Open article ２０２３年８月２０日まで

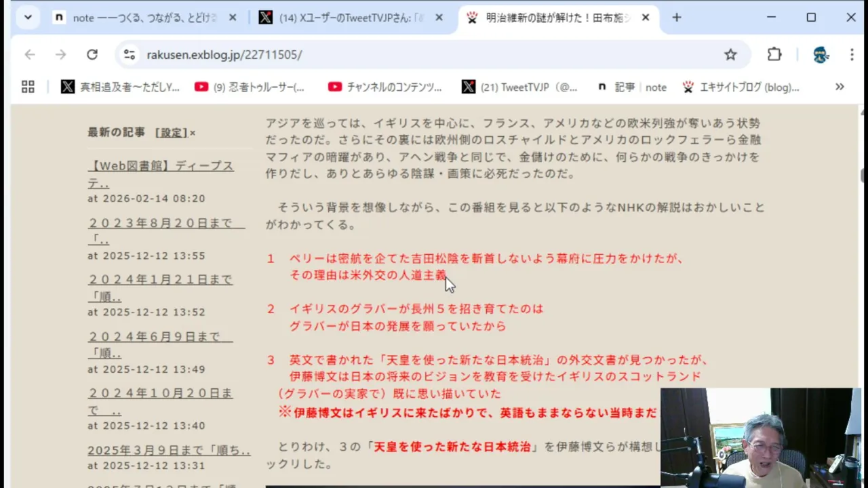166,231
